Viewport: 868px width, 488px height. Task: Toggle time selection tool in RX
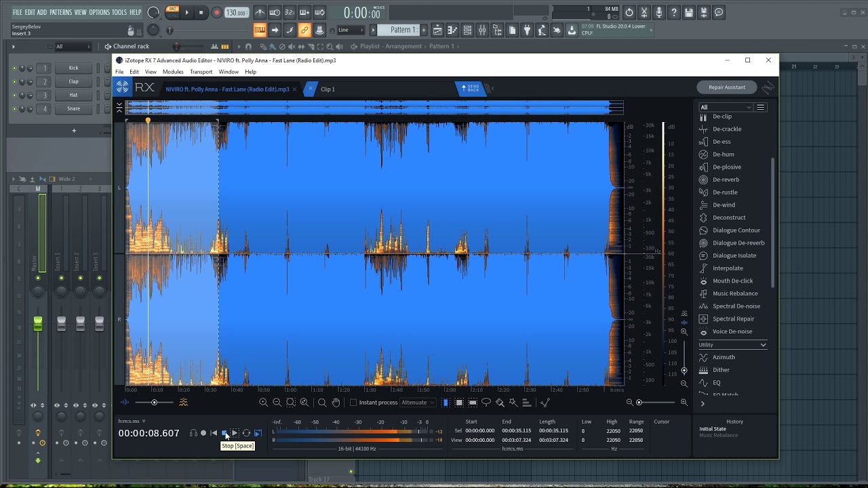click(446, 403)
